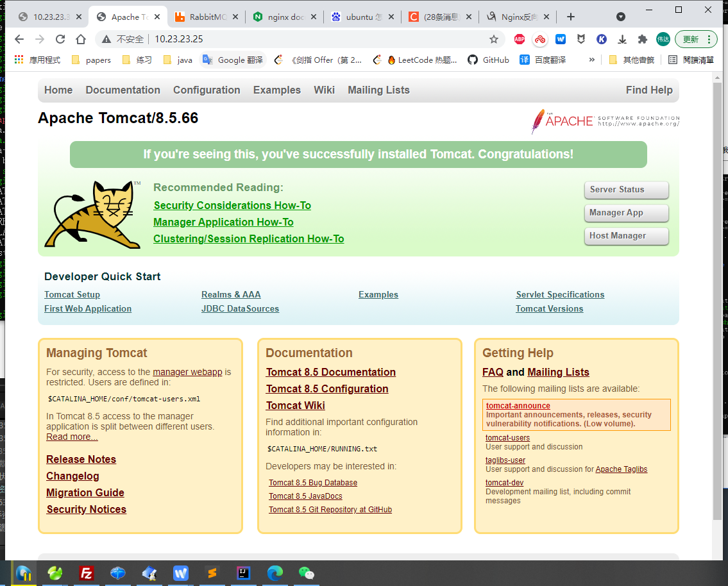Open IntelliJ IDEA from the taskbar
Screen dimensions: 728x586
(x=243, y=573)
